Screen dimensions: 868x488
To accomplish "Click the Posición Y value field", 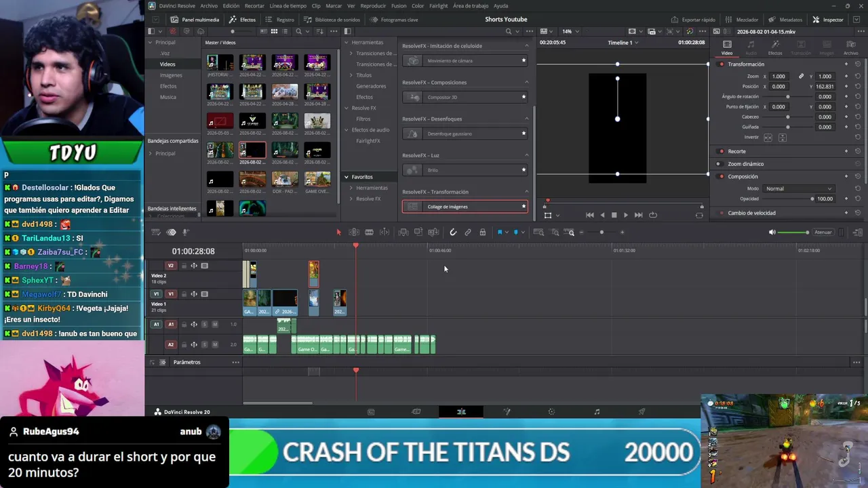I will click(824, 87).
